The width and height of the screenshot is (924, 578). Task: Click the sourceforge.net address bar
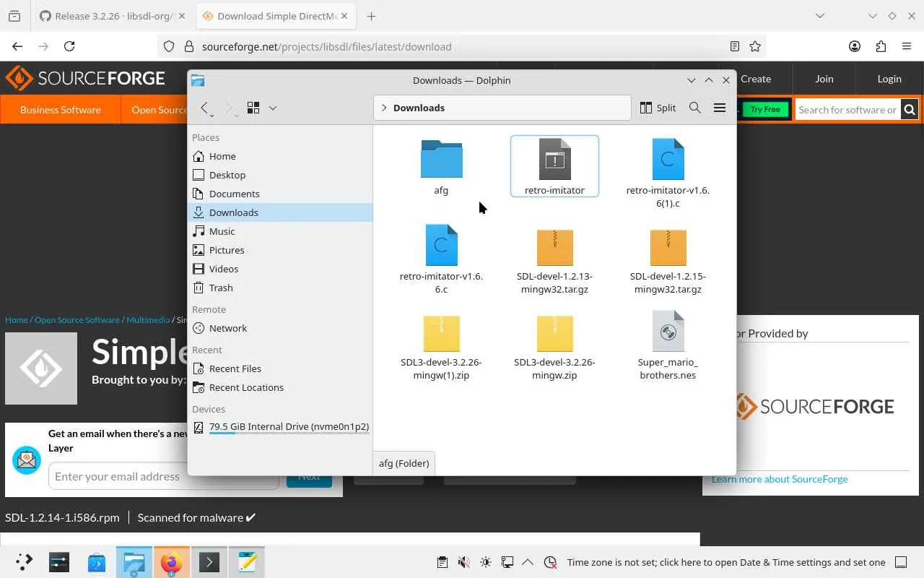(462, 46)
